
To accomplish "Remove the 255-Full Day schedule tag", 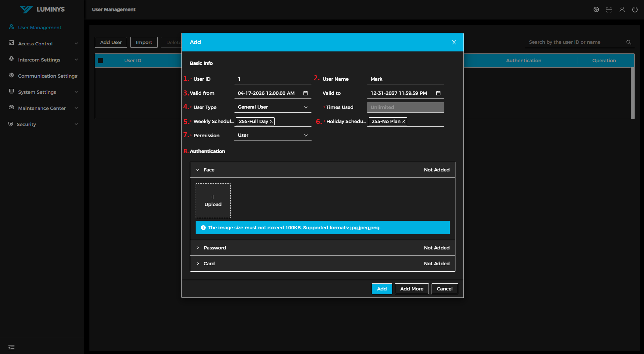I will coord(271,121).
